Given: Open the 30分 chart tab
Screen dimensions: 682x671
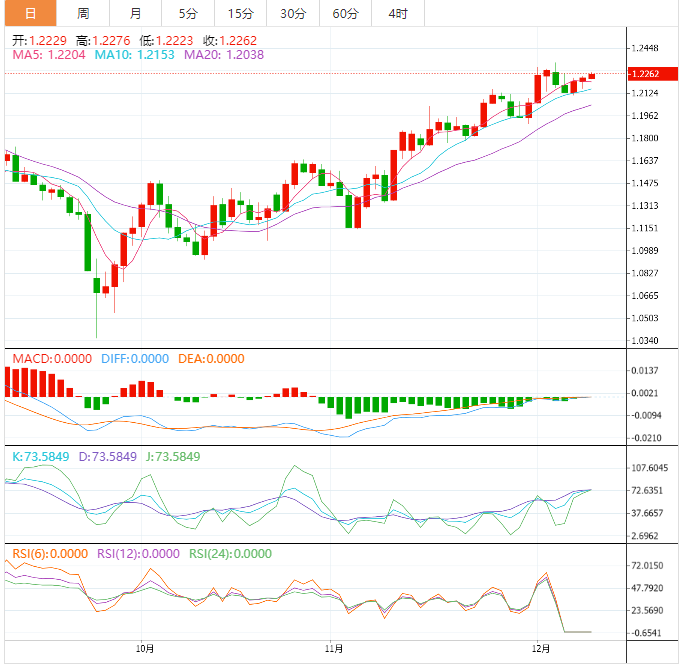Looking at the screenshot, I should [x=293, y=13].
